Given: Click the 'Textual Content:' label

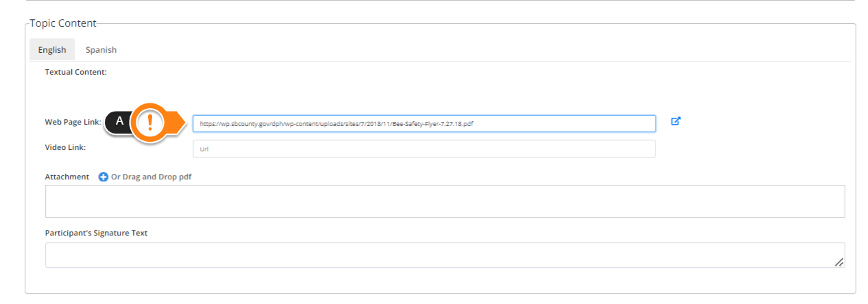Looking at the screenshot, I should 76,72.
